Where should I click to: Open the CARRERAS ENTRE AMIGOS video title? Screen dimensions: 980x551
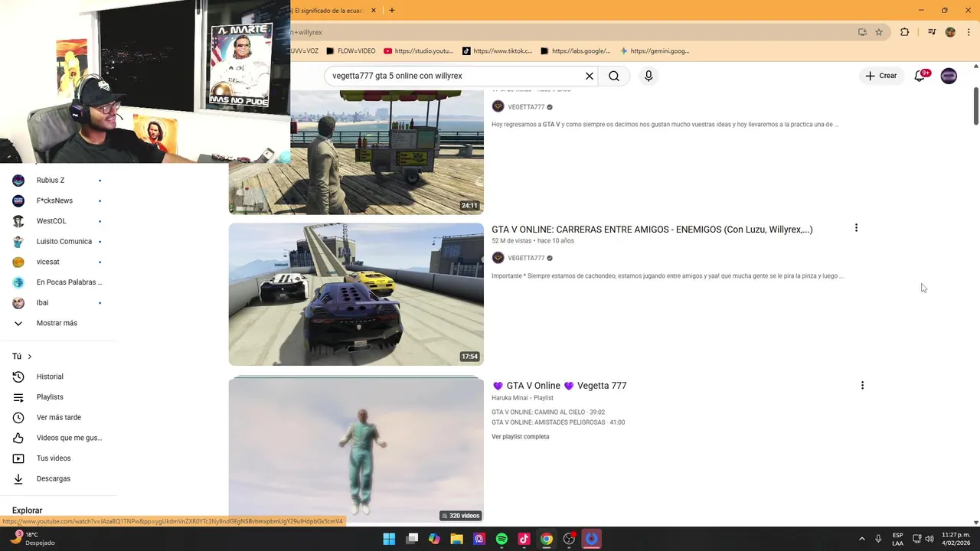[x=652, y=230]
